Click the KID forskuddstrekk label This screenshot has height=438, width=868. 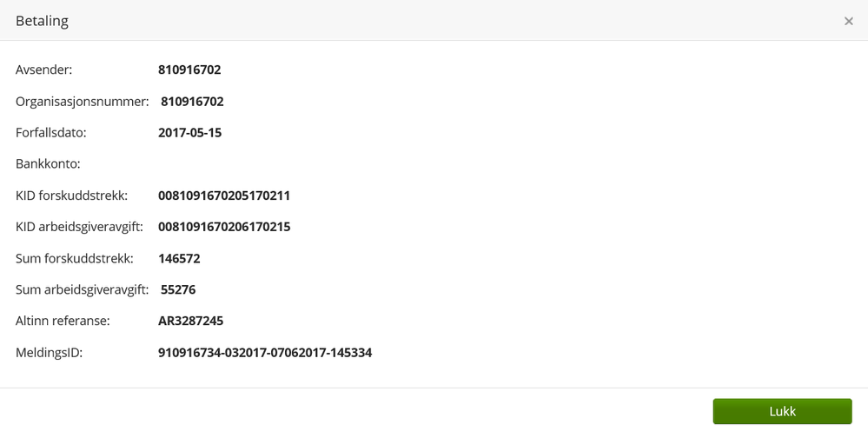[72, 196]
